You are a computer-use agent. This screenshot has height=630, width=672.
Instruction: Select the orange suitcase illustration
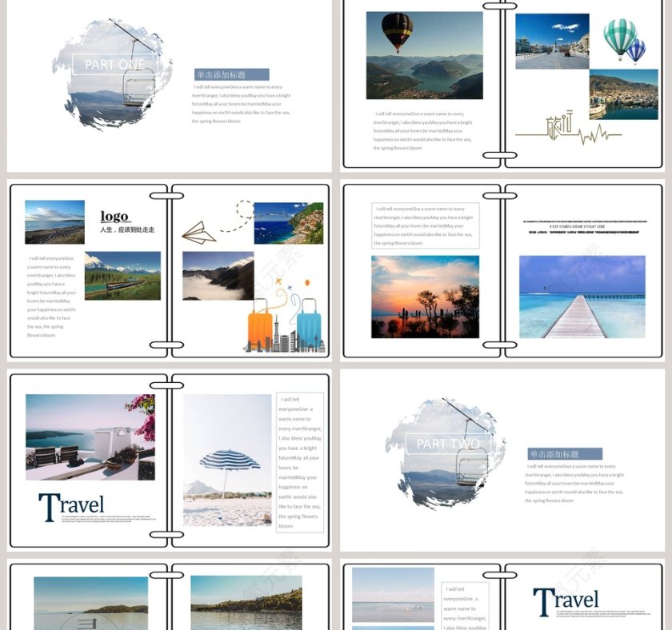(261, 325)
